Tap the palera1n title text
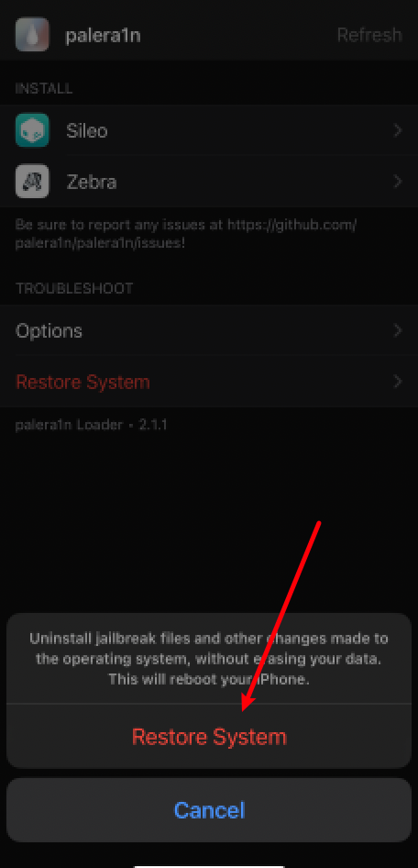The width and height of the screenshot is (418, 868). click(103, 36)
